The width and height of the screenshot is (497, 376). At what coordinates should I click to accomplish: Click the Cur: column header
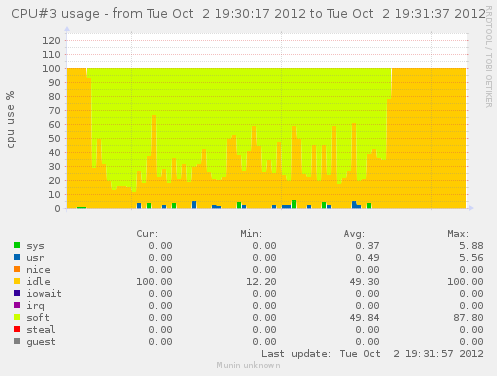click(x=147, y=234)
